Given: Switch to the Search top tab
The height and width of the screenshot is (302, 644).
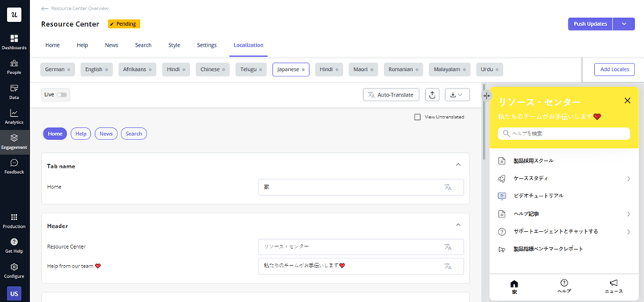Looking at the screenshot, I should (143, 45).
